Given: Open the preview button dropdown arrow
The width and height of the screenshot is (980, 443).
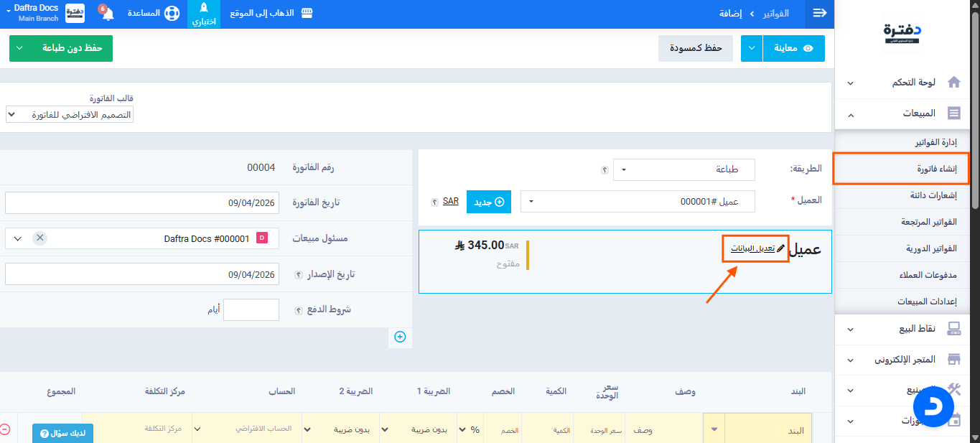Looking at the screenshot, I should 751,48.
